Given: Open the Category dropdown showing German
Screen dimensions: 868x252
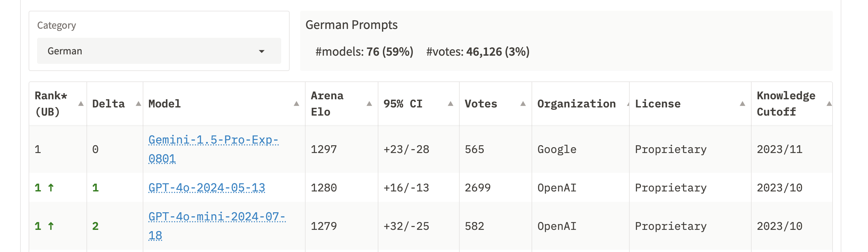Looking at the screenshot, I should coord(159,51).
